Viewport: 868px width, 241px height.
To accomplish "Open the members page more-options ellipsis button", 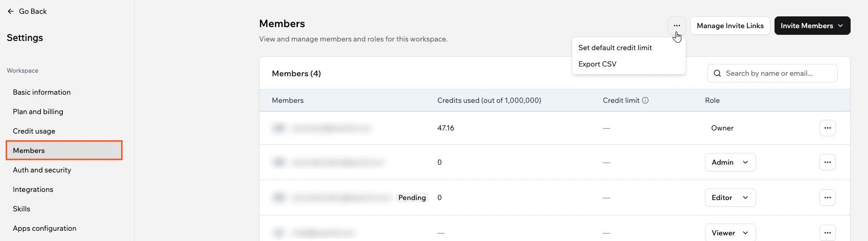I will pos(676,26).
